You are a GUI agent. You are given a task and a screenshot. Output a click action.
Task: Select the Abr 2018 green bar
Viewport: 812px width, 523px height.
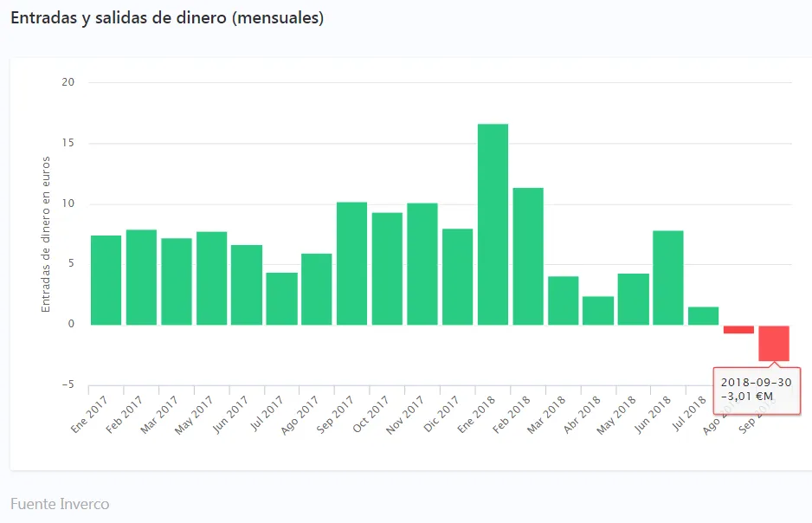598,310
